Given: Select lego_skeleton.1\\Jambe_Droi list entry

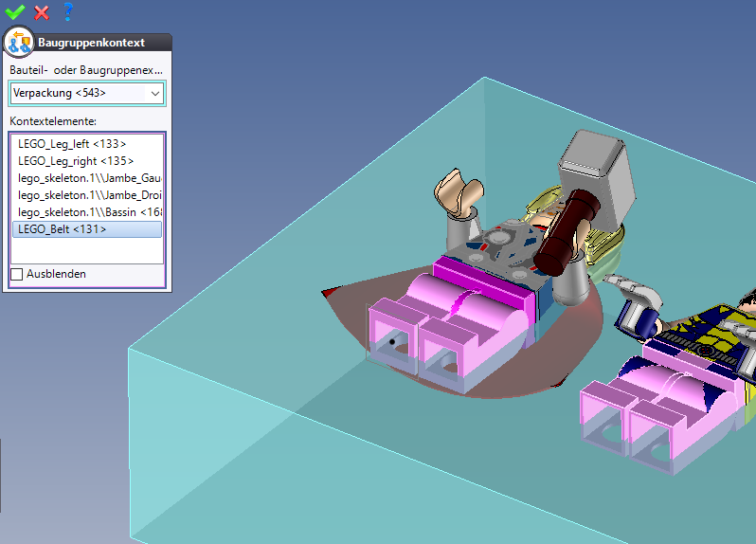Looking at the screenshot, I should tap(87, 195).
